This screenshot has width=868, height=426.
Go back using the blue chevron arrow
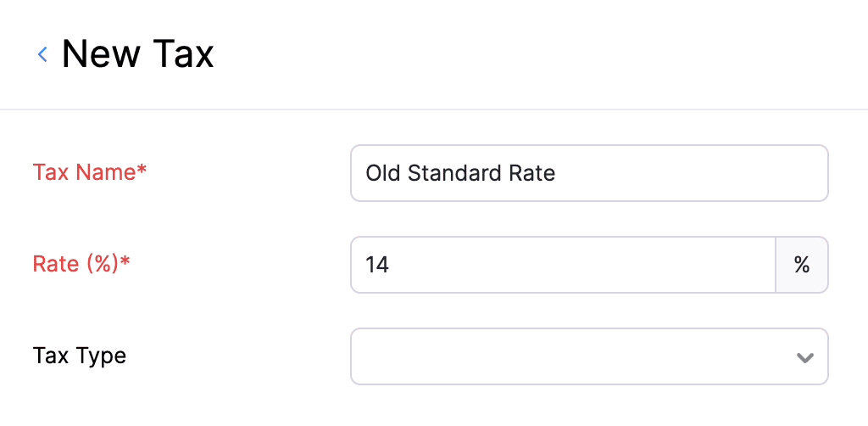42,55
